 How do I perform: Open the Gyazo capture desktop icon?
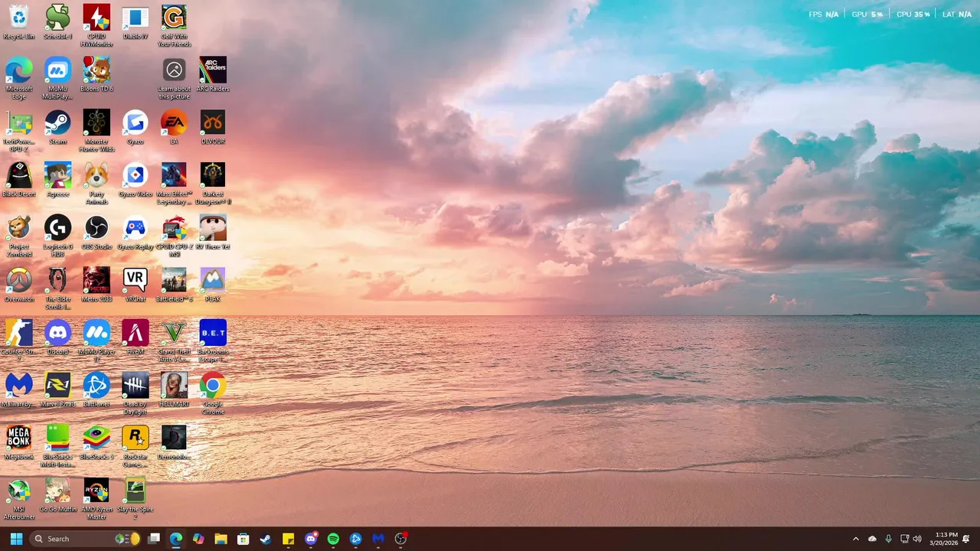pyautogui.click(x=136, y=128)
